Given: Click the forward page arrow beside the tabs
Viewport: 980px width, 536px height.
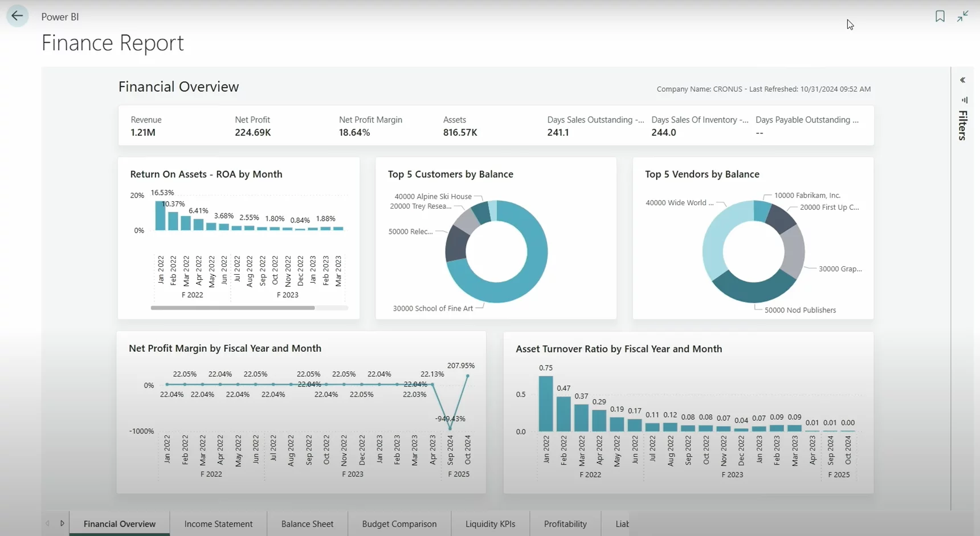Looking at the screenshot, I should tap(63, 523).
